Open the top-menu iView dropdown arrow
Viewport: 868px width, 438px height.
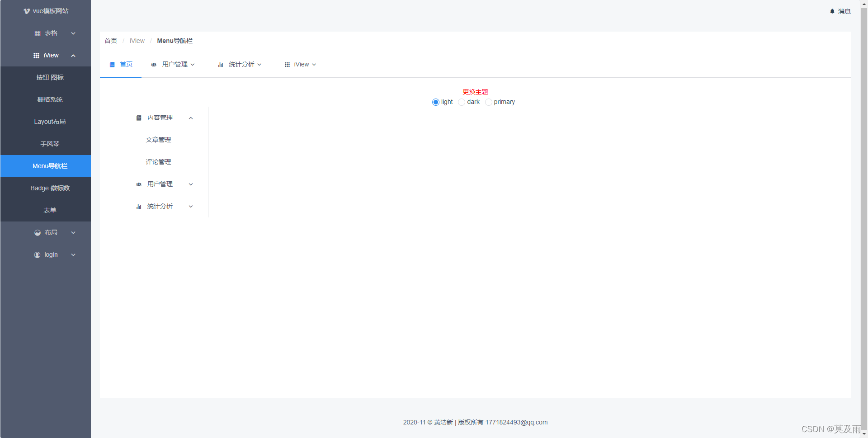[x=314, y=65]
